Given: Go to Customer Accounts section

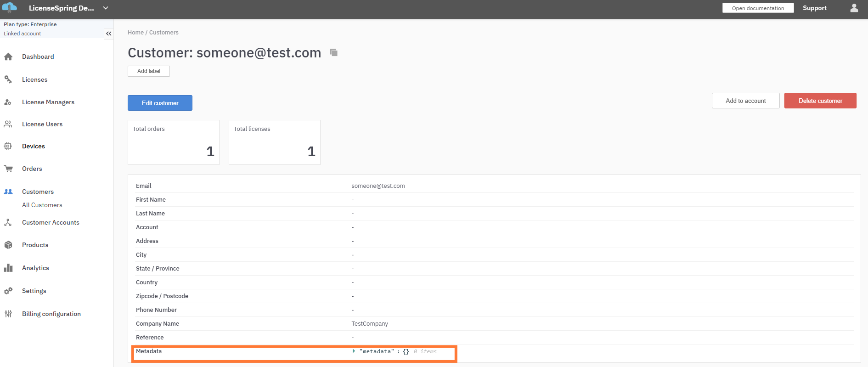Looking at the screenshot, I should pyautogui.click(x=51, y=222).
